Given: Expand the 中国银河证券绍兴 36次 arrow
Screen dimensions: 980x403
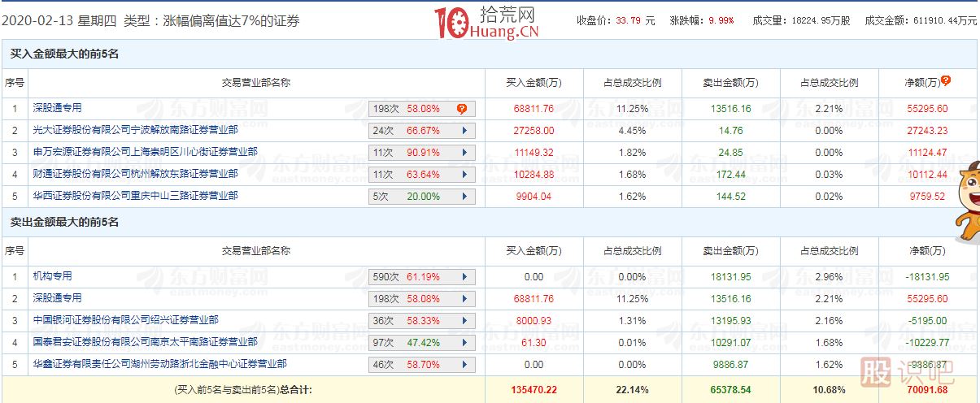Looking at the screenshot, I should [464, 321].
